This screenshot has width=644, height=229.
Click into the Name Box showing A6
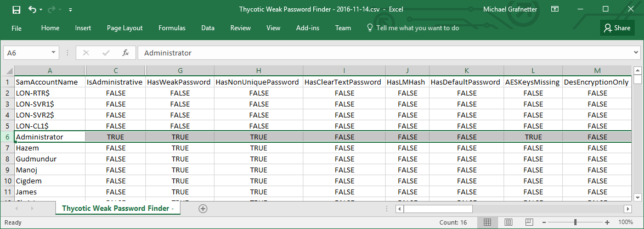[27, 53]
